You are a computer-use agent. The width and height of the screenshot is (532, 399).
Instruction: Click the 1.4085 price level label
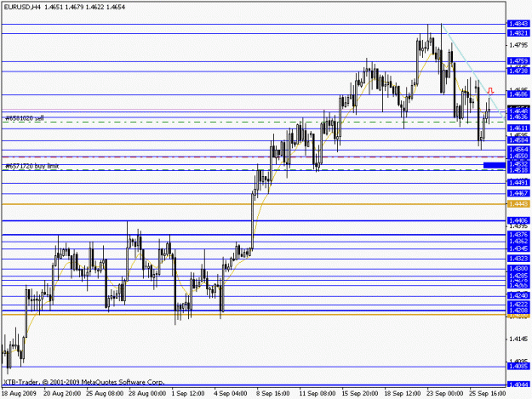click(x=518, y=366)
